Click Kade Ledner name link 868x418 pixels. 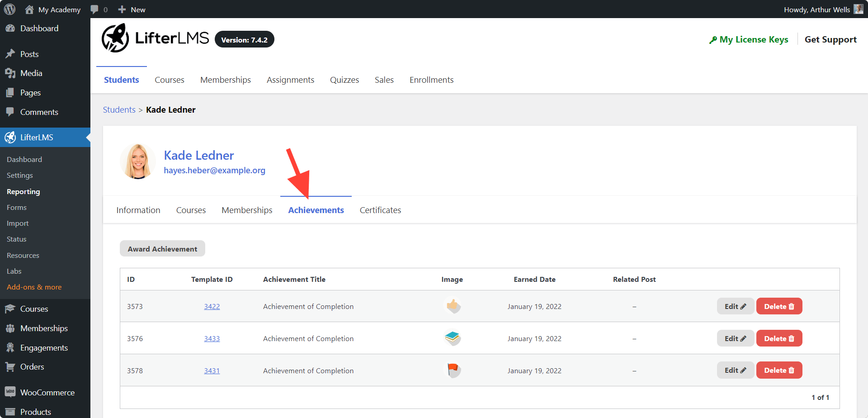(198, 155)
